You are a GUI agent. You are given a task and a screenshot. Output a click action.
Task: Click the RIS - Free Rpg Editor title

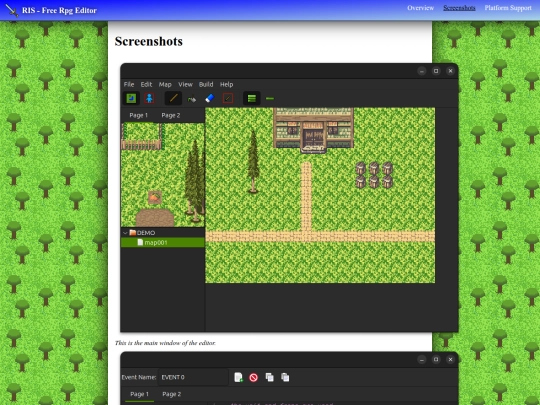click(x=59, y=10)
